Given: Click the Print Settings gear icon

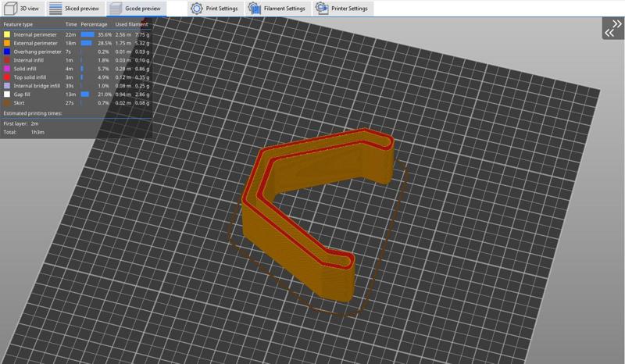Looking at the screenshot, I should pos(197,9).
